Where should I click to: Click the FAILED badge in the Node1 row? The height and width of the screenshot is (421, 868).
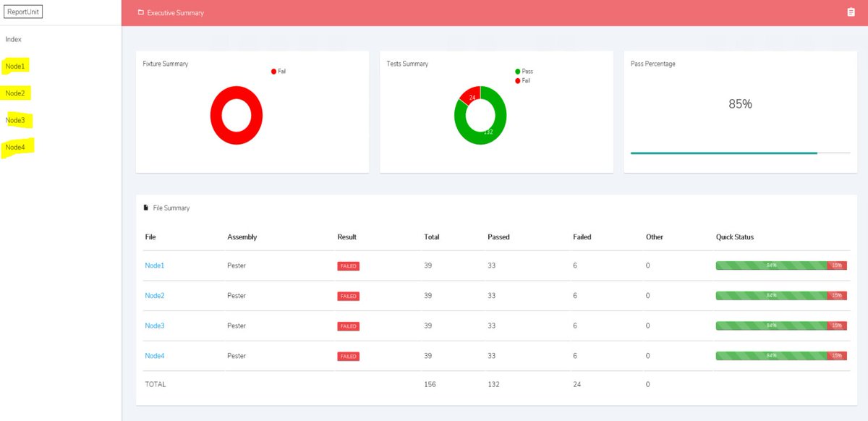tap(348, 266)
